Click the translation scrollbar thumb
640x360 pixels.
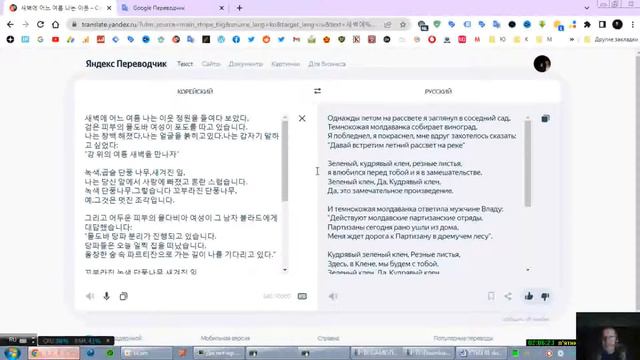tap(528, 163)
